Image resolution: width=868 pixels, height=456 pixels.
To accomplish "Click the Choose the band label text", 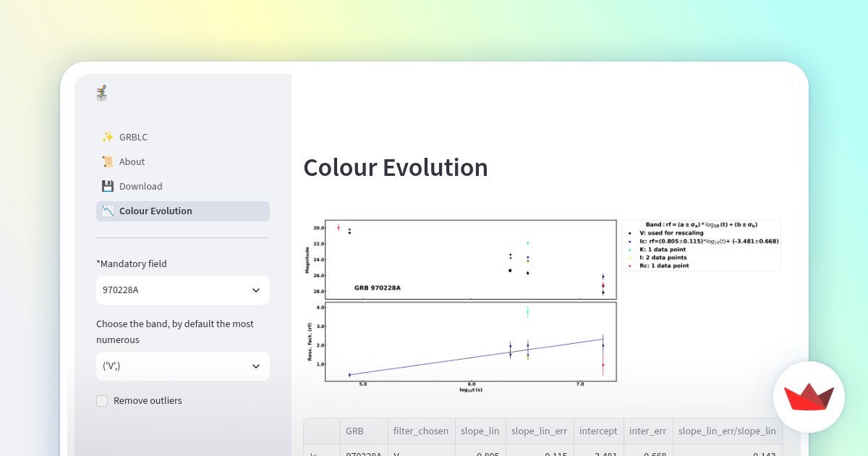I will tap(175, 332).
